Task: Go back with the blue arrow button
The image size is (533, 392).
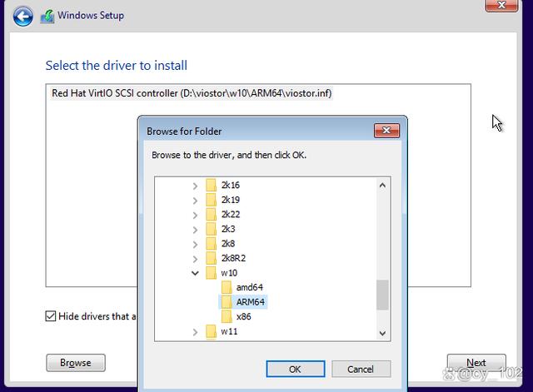Action: [22, 16]
